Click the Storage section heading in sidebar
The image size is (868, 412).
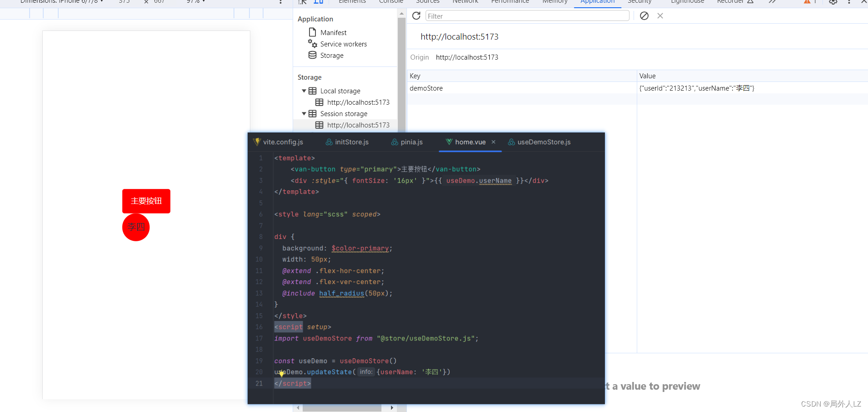310,77
